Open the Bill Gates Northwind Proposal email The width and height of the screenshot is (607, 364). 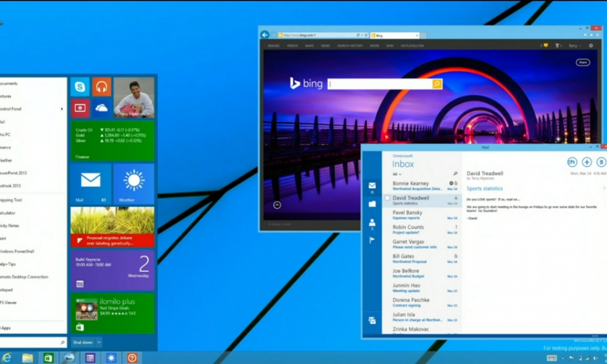click(422, 258)
